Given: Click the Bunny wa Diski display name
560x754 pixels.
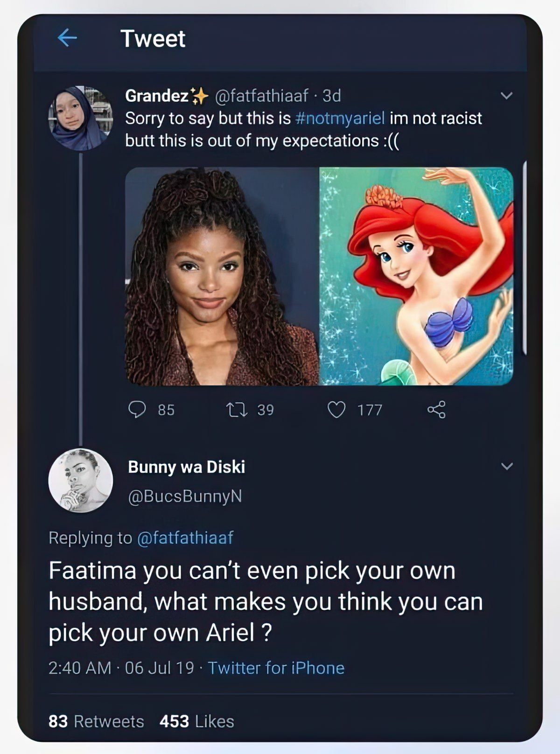Looking at the screenshot, I should (186, 467).
